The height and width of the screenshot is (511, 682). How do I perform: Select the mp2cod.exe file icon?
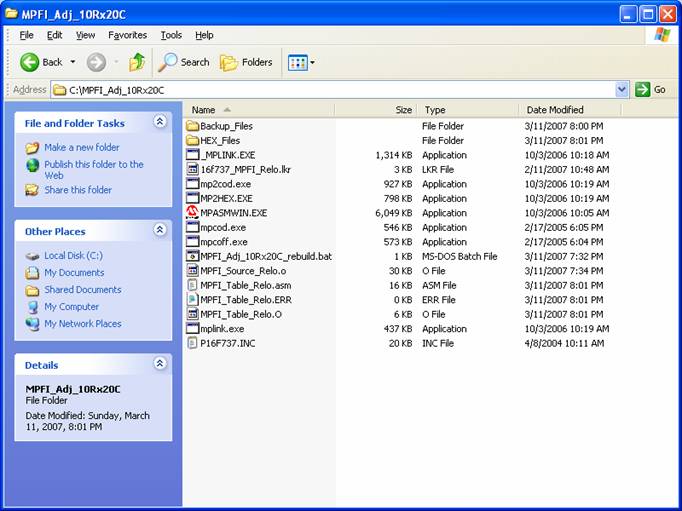coord(192,184)
